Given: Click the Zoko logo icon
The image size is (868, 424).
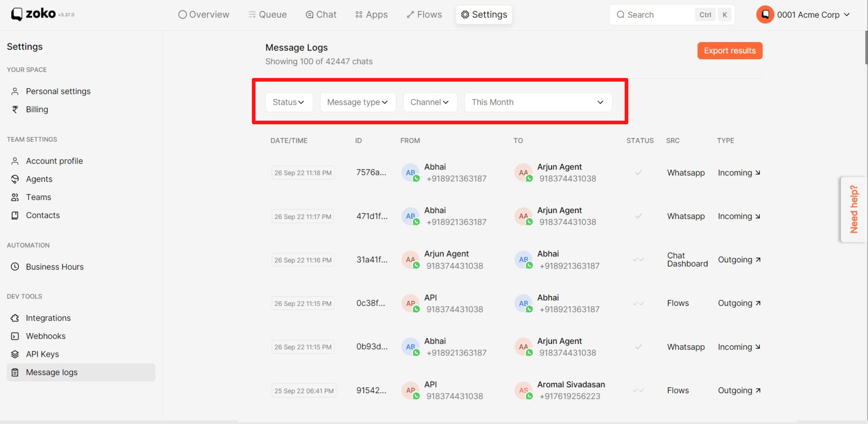Looking at the screenshot, I should (17, 14).
